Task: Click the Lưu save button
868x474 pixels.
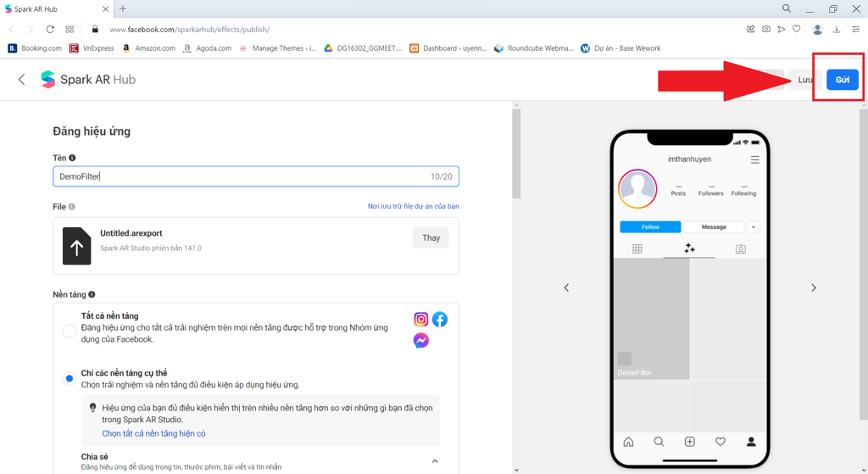Action: [x=805, y=80]
